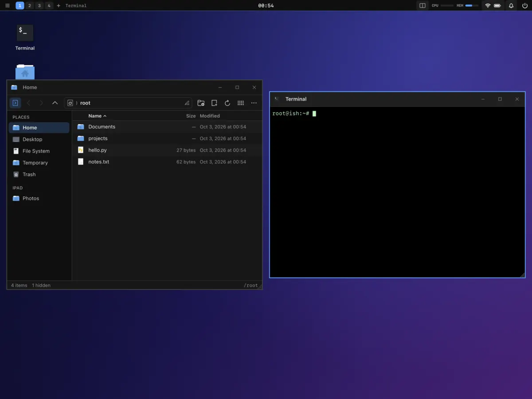
Task: Navigate up to parent folder arrow
Action: tap(55, 103)
